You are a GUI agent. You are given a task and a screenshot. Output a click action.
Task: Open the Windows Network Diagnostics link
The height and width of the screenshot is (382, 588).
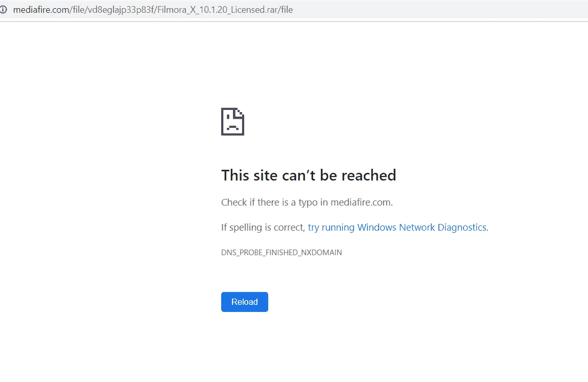[398, 228]
